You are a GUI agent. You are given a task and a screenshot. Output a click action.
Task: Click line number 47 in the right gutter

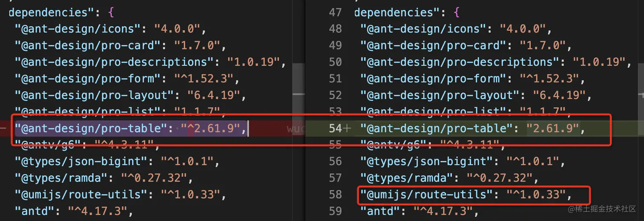pos(336,12)
